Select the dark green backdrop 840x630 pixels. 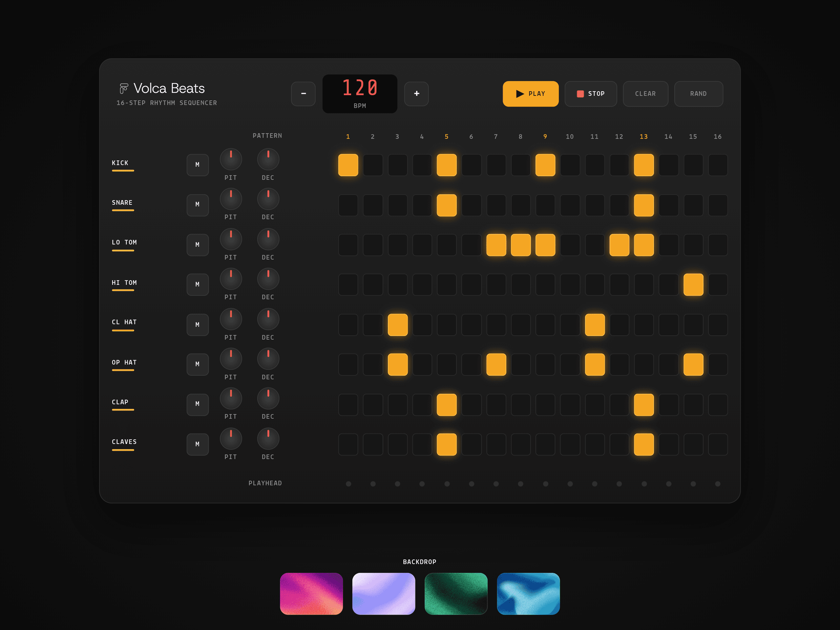[456, 594]
